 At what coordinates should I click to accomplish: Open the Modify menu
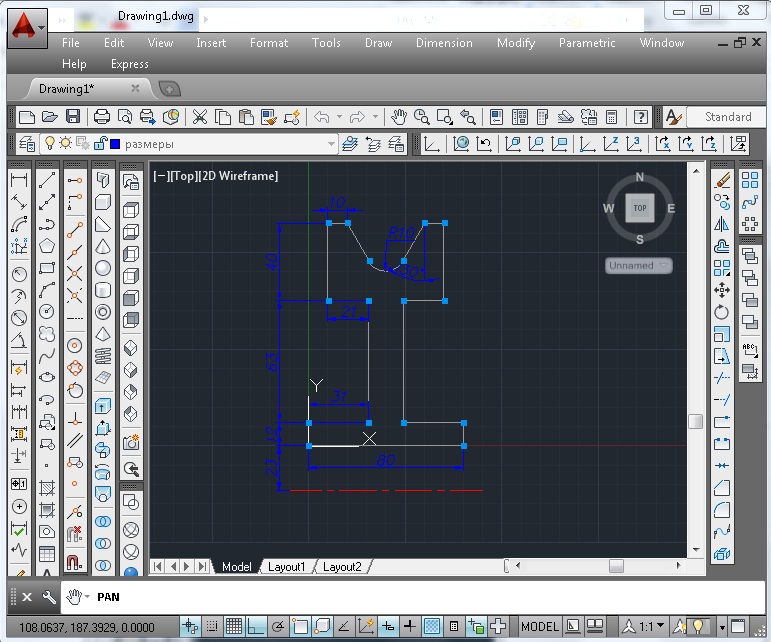pos(516,43)
